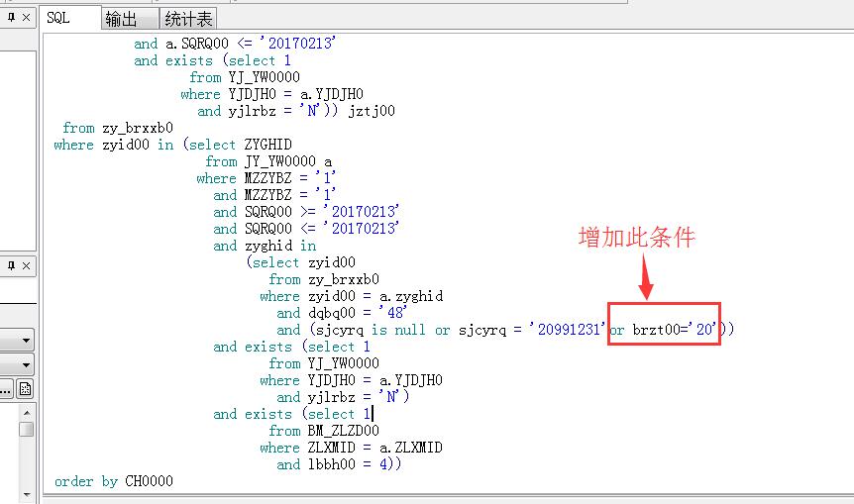The height and width of the screenshot is (504, 854).
Task: Click the line "where ZLXMID = a.ZLXMID"
Action: click(352, 448)
